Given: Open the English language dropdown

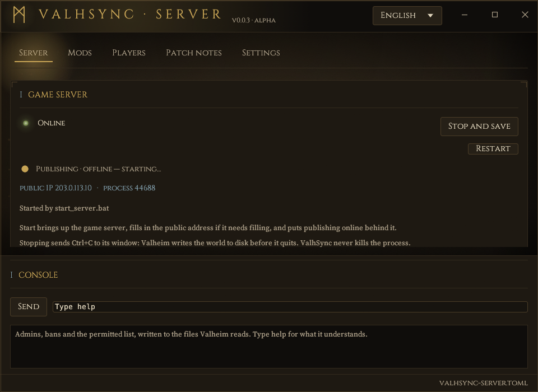Looking at the screenshot, I should click(407, 16).
